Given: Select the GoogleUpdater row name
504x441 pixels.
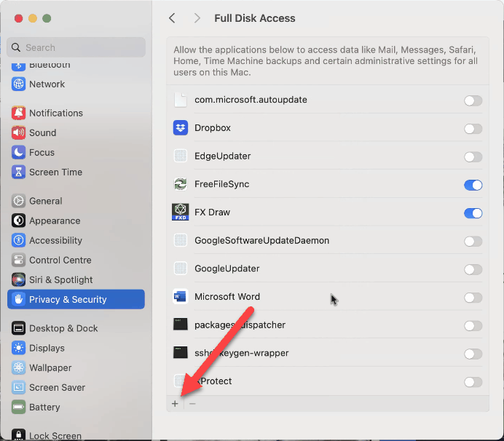Looking at the screenshot, I should 227,269.
